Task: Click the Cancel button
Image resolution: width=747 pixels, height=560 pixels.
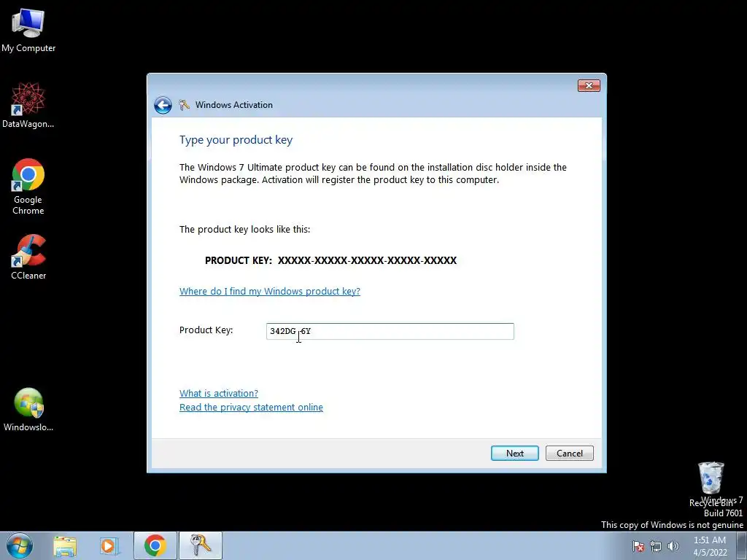Action: point(569,454)
